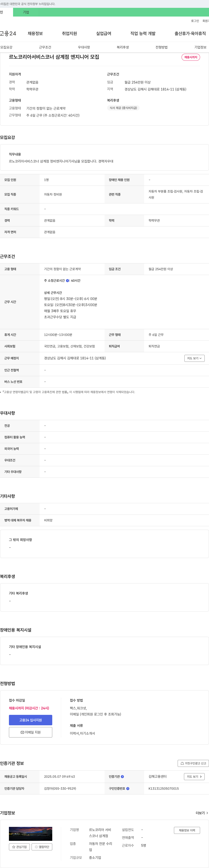Click the 중소기업 company size value
This screenshot has width=209, height=868.
pyautogui.click(x=95, y=858)
